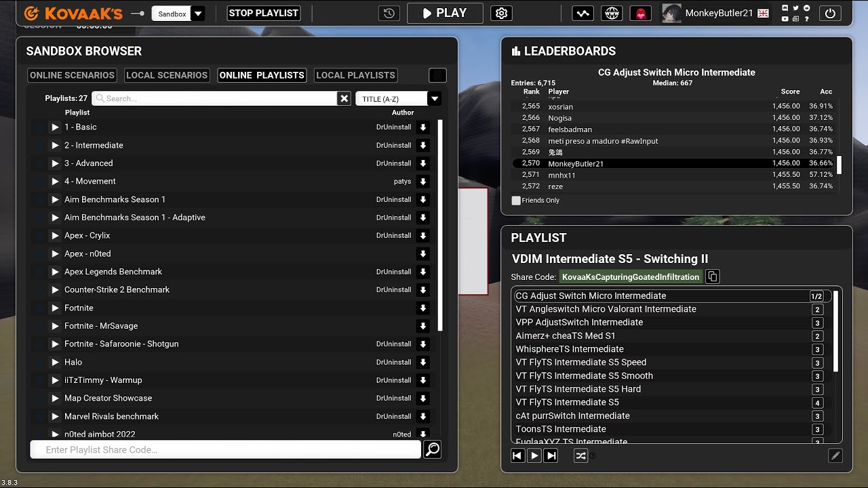Click the KovaaKsCapturingGoatedInfiltration share code
Image resolution: width=868 pixels, height=488 pixels.
631,277
